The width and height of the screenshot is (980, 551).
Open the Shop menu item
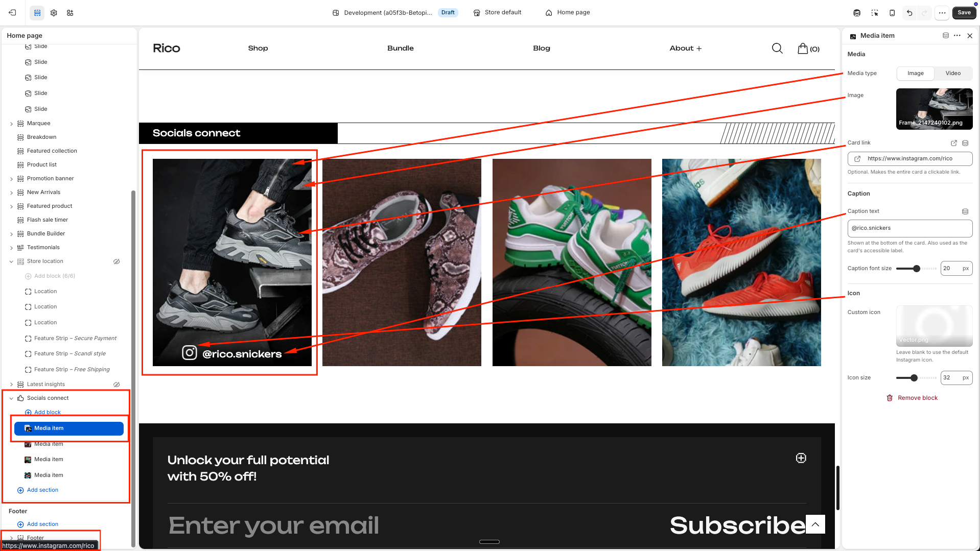[258, 48]
